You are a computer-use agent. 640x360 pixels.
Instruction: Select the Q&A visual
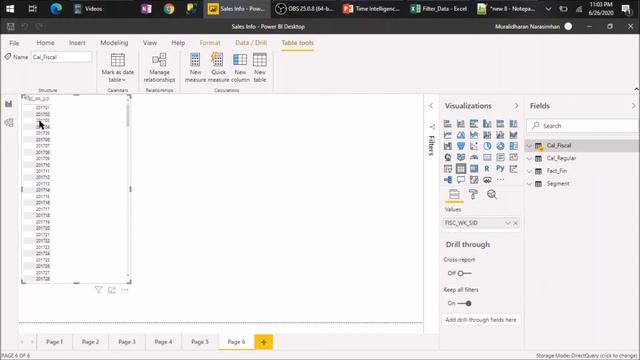[x=461, y=180]
